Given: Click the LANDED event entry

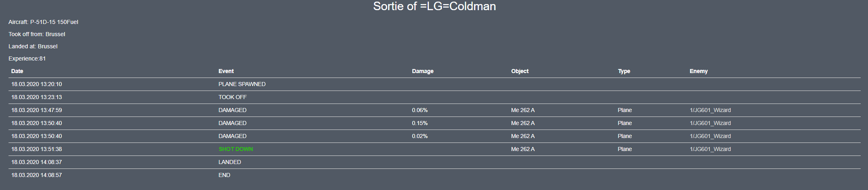Looking at the screenshot, I should pos(230,162).
